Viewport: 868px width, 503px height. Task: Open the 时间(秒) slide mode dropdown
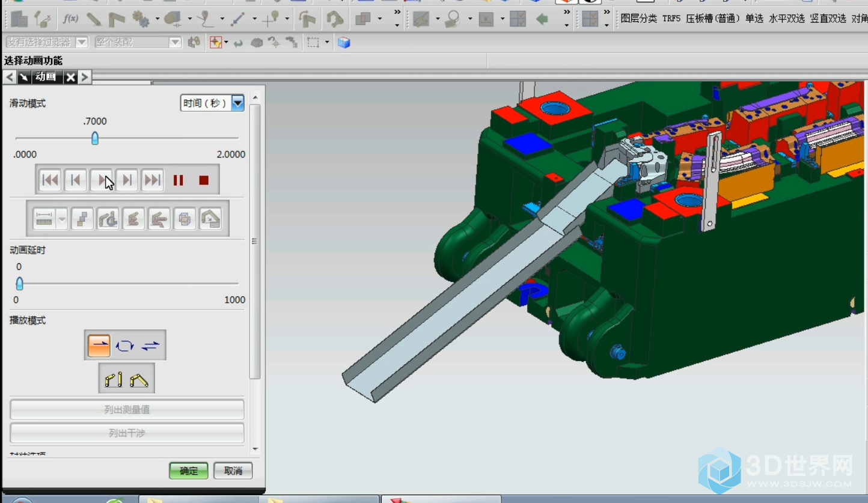pyautogui.click(x=238, y=103)
